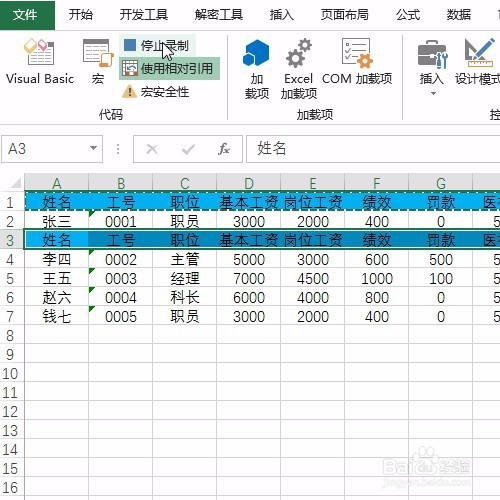The height and width of the screenshot is (500, 500).
Task: Select column A header
Action: click(57, 183)
